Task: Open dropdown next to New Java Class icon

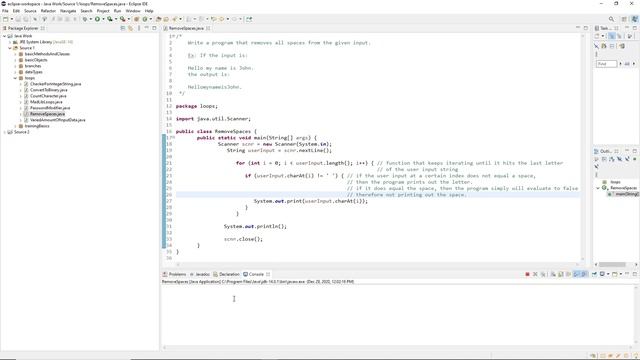Action: (x=151, y=19)
